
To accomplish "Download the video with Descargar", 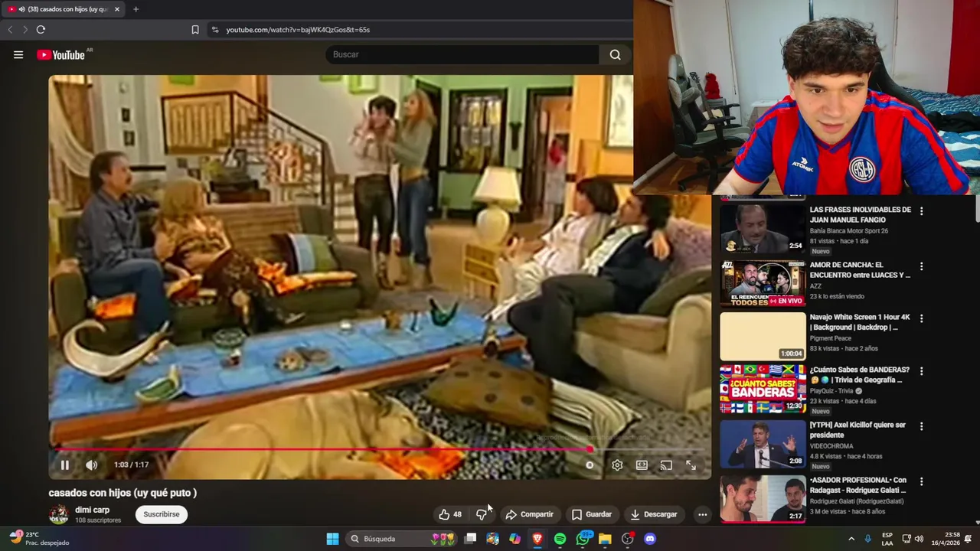I will 654,514.
